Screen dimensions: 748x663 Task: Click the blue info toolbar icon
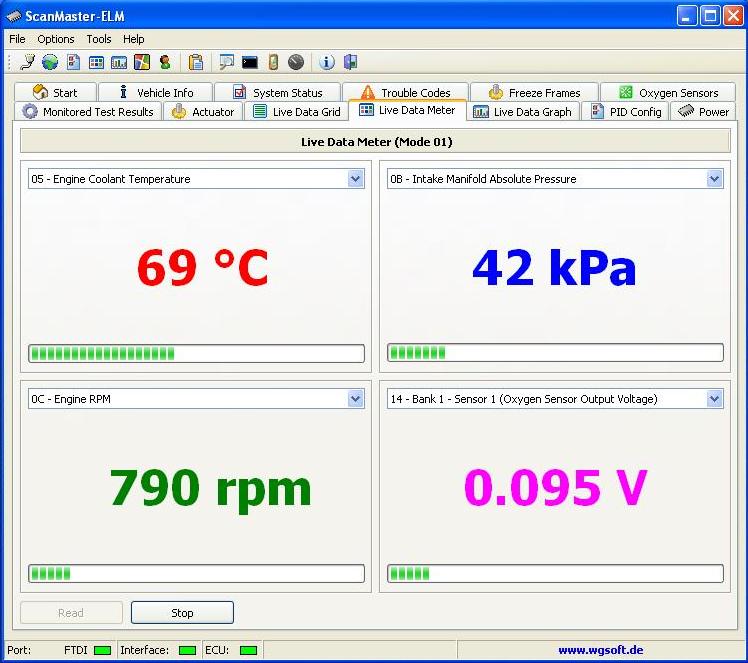326,62
